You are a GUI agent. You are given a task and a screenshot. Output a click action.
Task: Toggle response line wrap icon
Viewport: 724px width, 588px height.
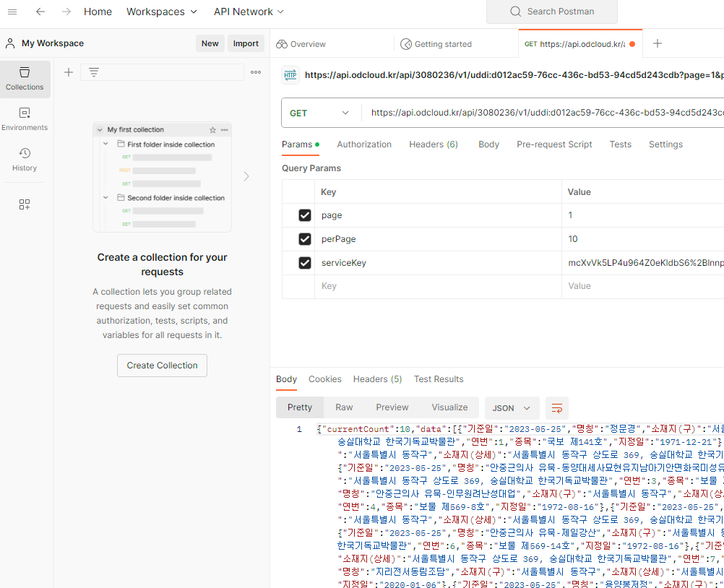tap(557, 408)
